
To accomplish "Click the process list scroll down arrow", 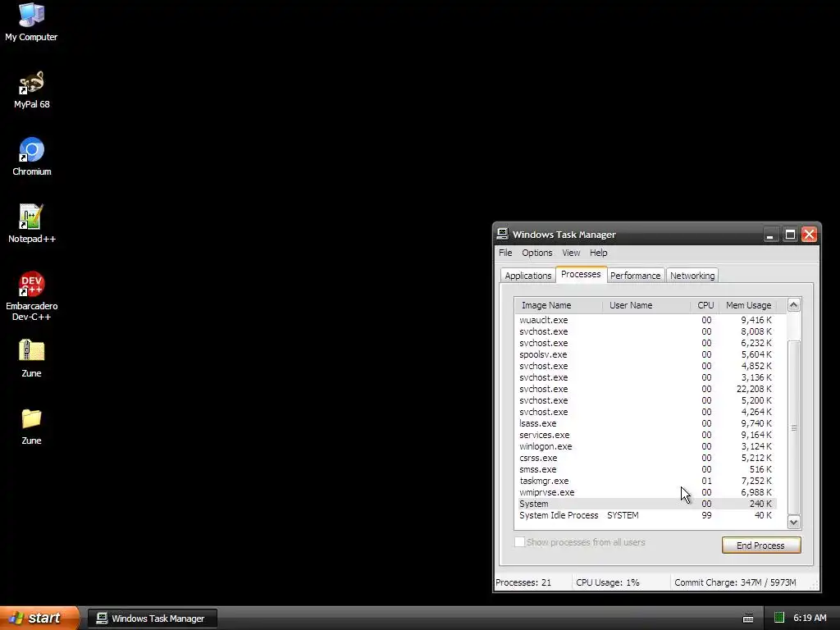I will tap(793, 522).
